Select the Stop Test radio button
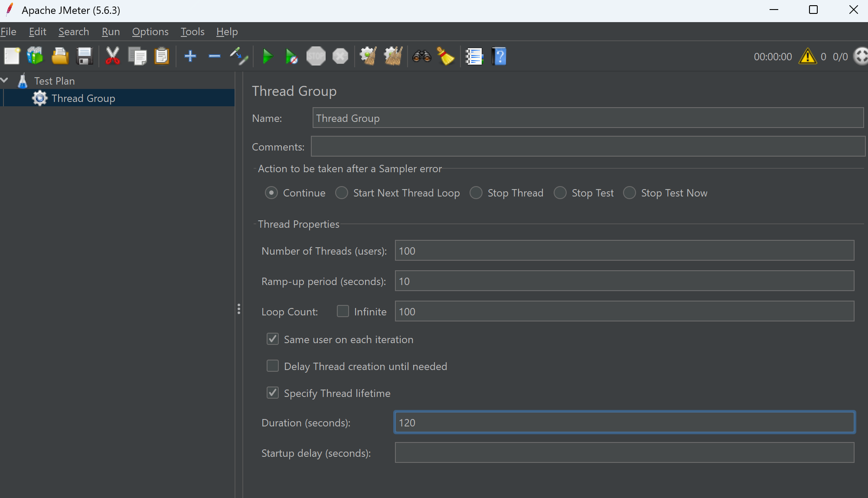 pos(560,193)
